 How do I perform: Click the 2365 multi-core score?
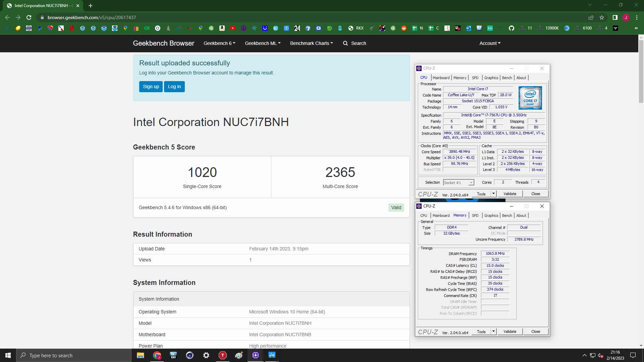click(340, 172)
